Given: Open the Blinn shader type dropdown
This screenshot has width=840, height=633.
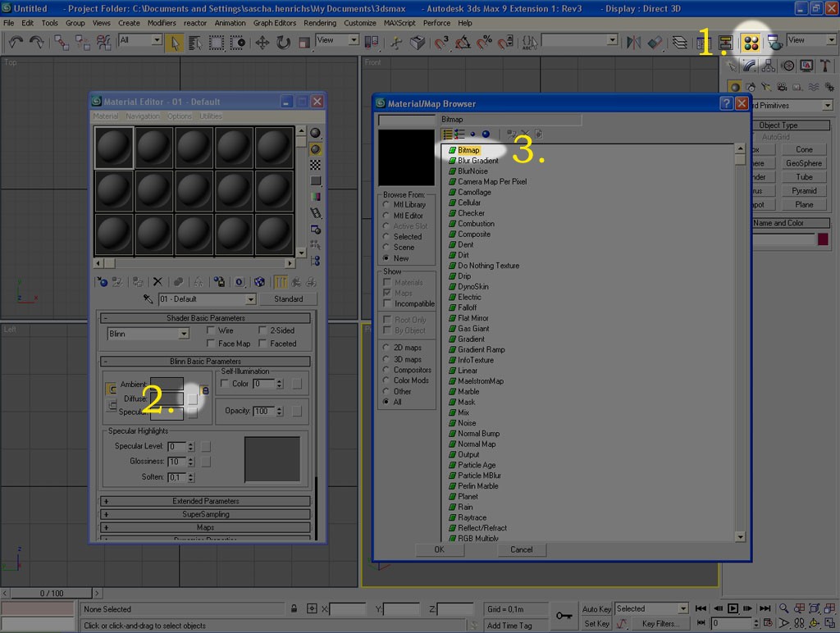Looking at the screenshot, I should pyautogui.click(x=184, y=334).
